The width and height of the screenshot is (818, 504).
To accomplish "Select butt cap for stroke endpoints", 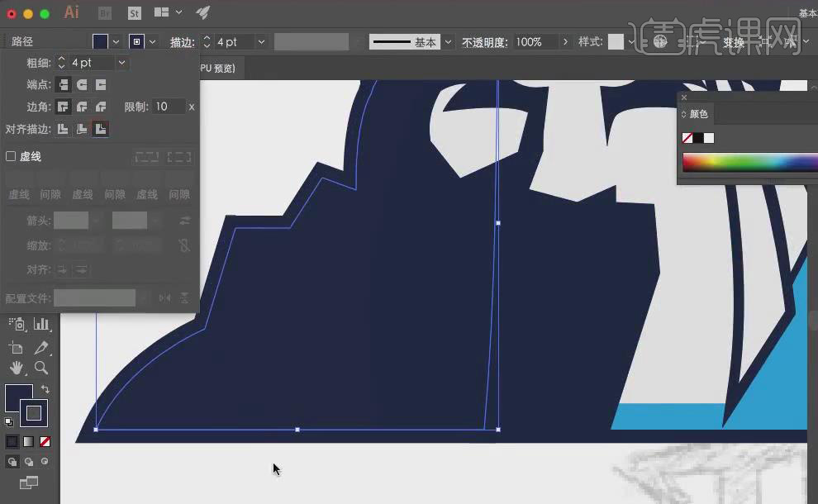I will (63, 84).
